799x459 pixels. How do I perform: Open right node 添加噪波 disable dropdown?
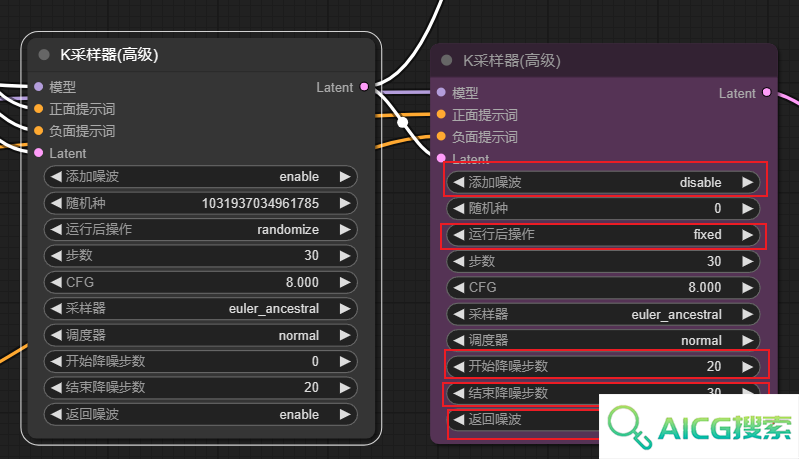click(x=603, y=182)
